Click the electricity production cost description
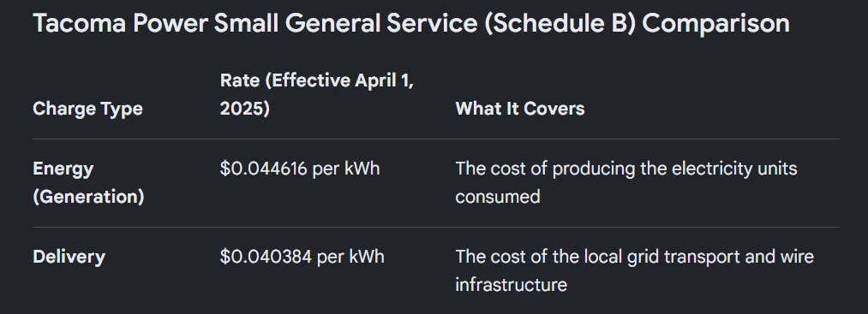The height and width of the screenshot is (314, 868). coord(626,182)
